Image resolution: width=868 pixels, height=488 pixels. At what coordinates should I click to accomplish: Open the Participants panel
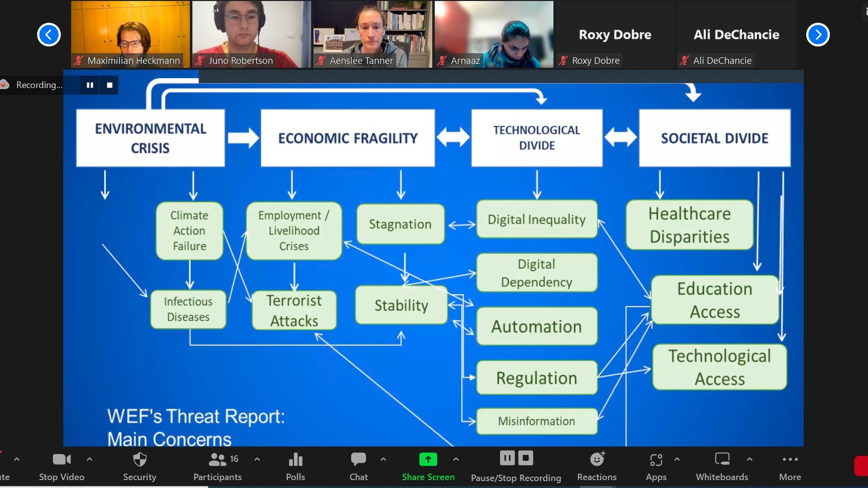point(218,460)
